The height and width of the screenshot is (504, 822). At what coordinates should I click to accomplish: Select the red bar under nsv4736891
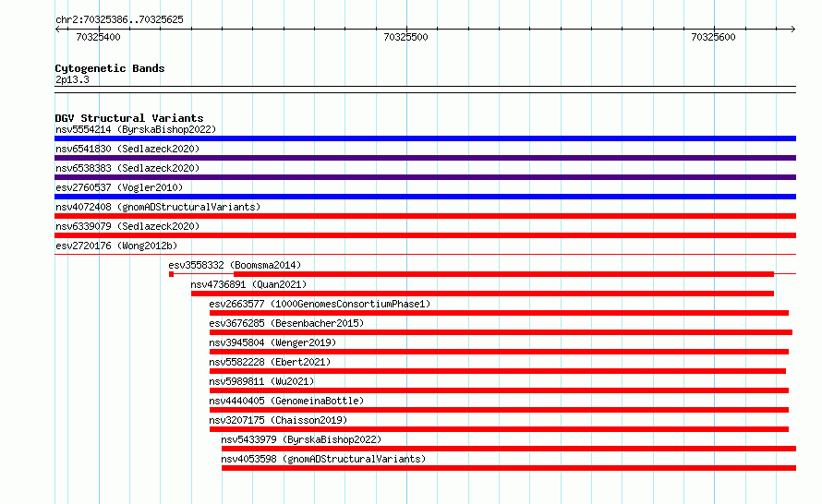coord(483,294)
